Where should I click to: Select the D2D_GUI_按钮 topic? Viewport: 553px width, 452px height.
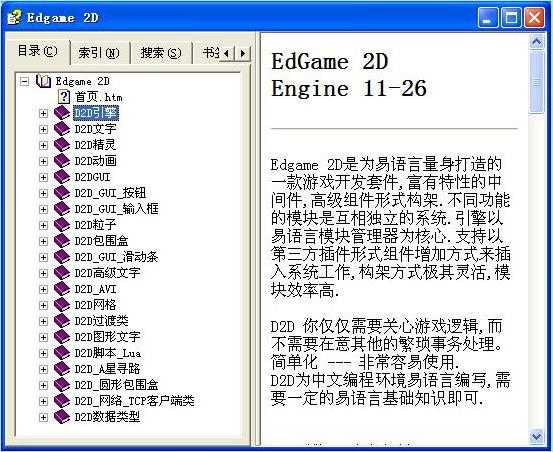click(110, 193)
